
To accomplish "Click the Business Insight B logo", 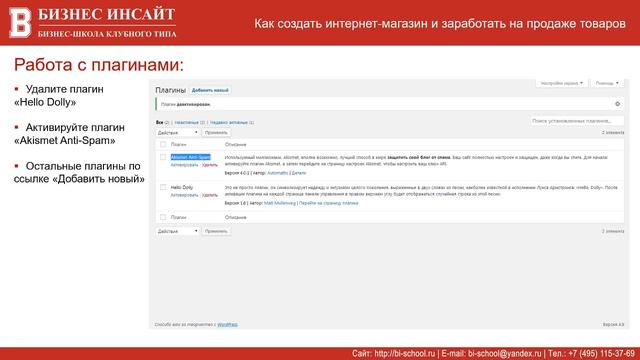I will click(20, 23).
